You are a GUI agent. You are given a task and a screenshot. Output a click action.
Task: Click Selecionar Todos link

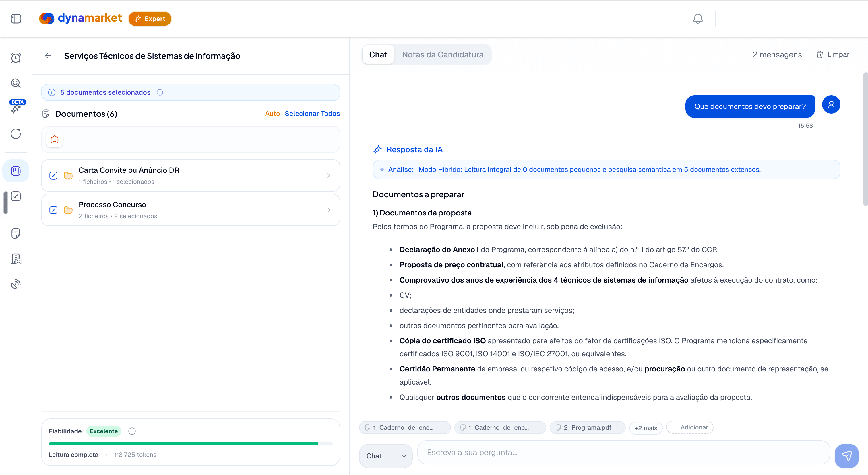312,114
